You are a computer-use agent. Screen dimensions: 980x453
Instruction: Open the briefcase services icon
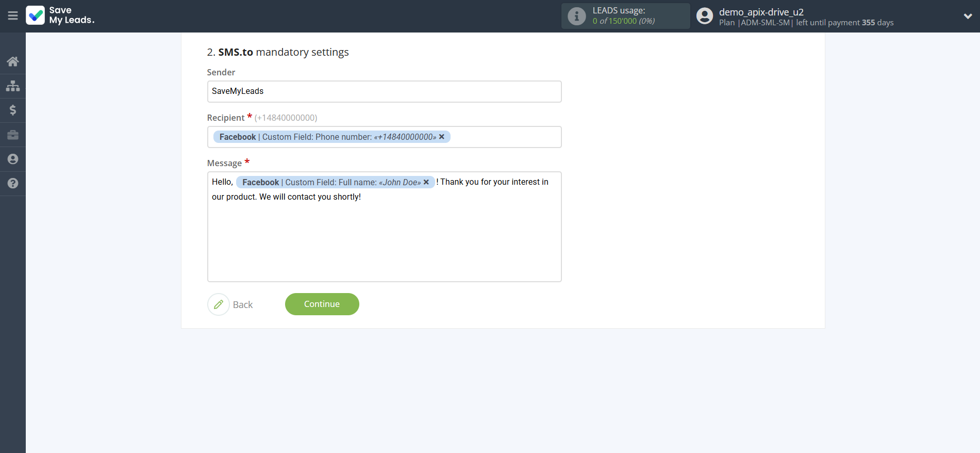13,135
